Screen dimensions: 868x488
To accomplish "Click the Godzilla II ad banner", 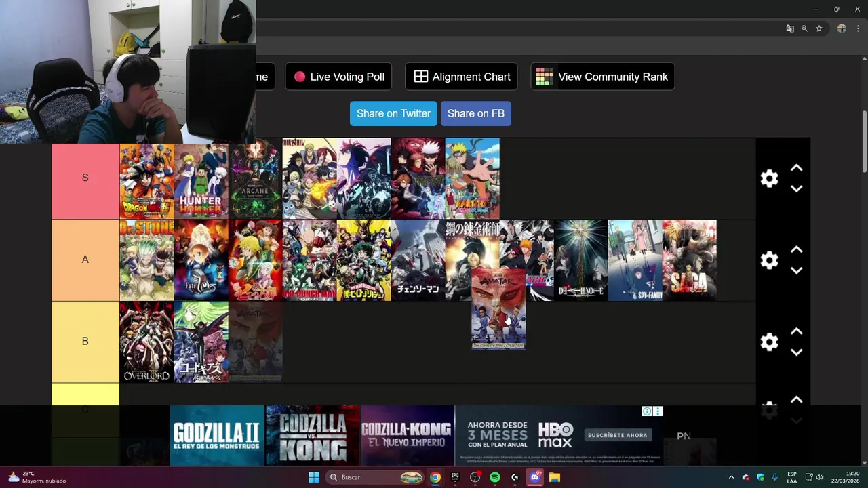I will (x=217, y=436).
